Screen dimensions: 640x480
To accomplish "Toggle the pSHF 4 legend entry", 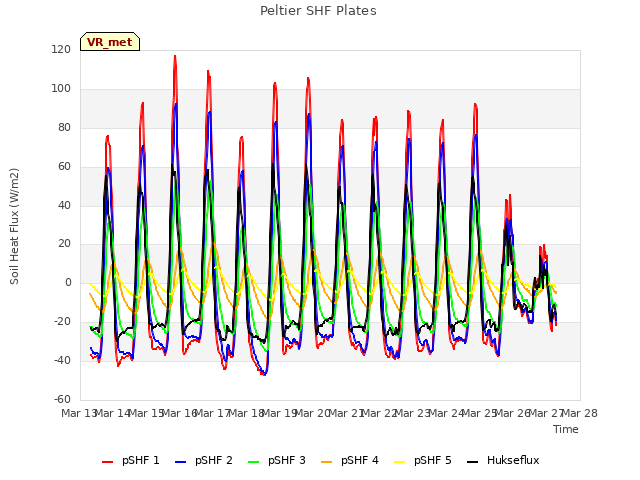I will point(350,460).
